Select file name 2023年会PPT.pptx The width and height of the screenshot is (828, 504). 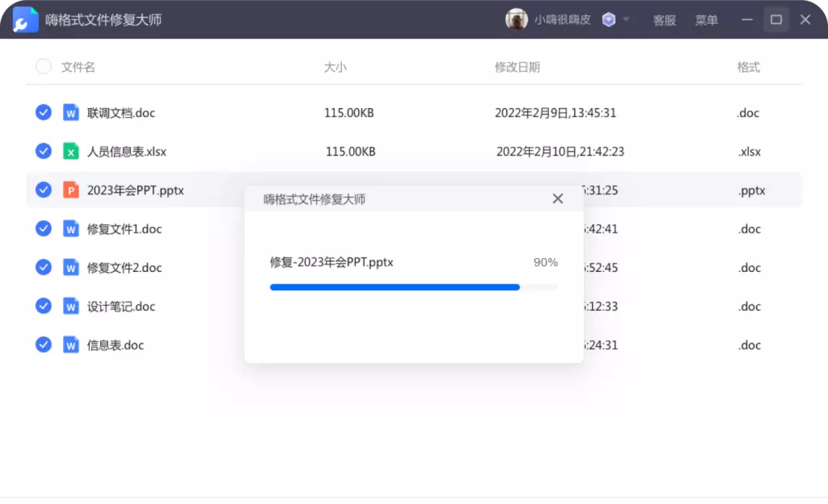point(135,190)
